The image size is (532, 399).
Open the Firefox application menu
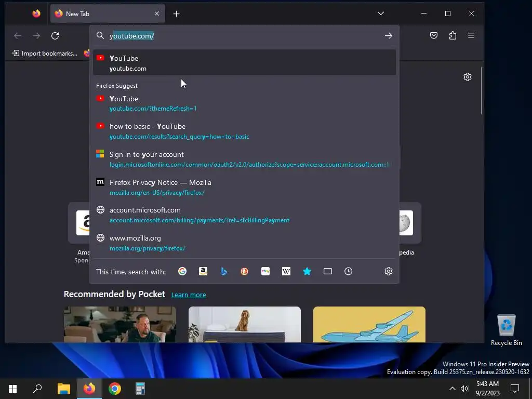(471, 35)
